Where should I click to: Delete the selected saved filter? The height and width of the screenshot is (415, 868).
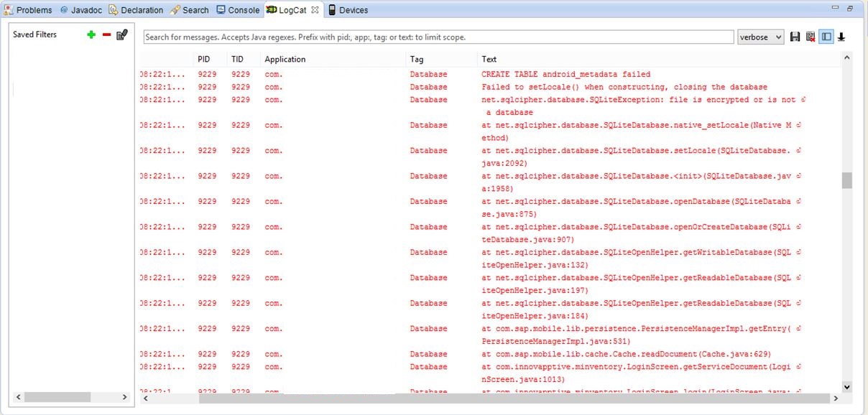(x=106, y=34)
